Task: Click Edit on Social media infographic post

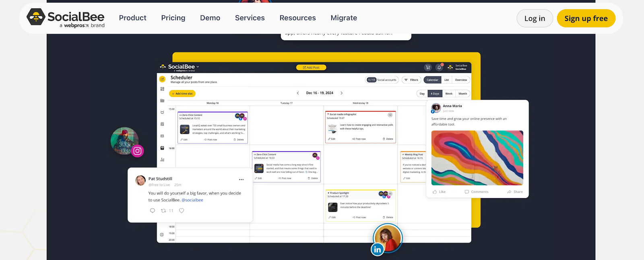Action: [x=332, y=139]
